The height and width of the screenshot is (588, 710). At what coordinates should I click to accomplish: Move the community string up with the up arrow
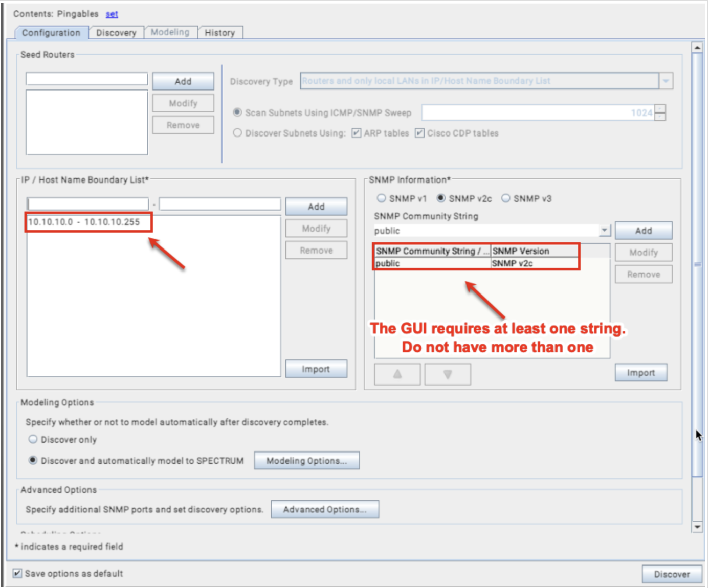[x=397, y=374]
